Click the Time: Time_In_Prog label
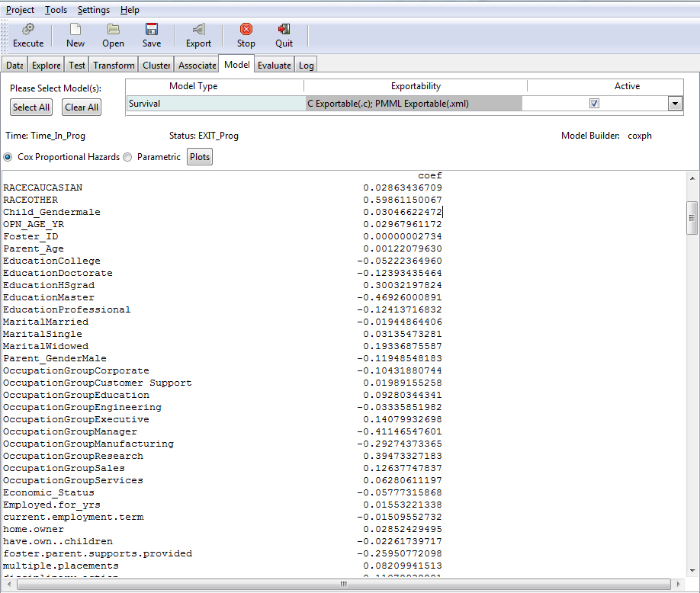 (x=45, y=136)
